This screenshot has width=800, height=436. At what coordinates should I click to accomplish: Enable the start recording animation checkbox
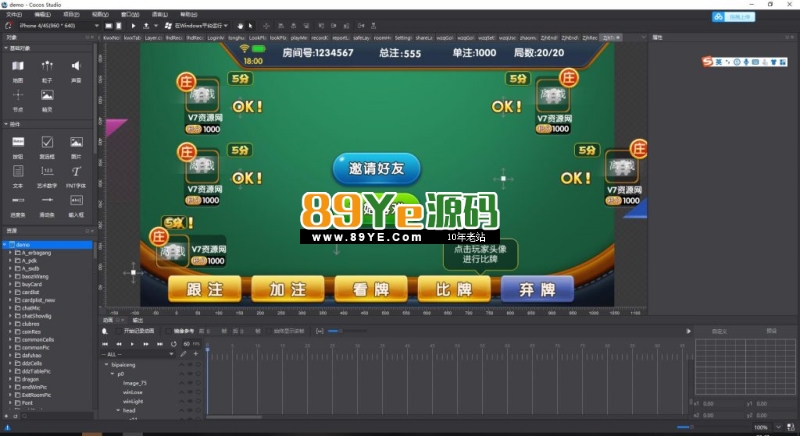coord(118,331)
